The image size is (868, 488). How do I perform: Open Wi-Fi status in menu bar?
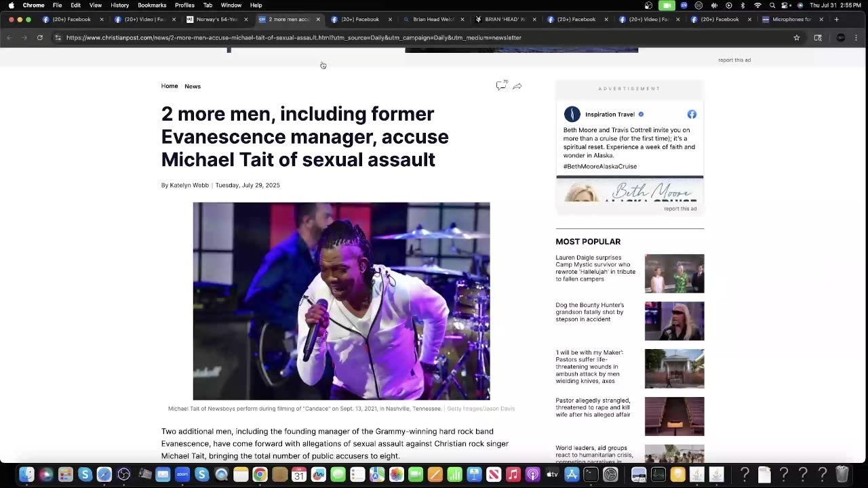(x=757, y=5)
